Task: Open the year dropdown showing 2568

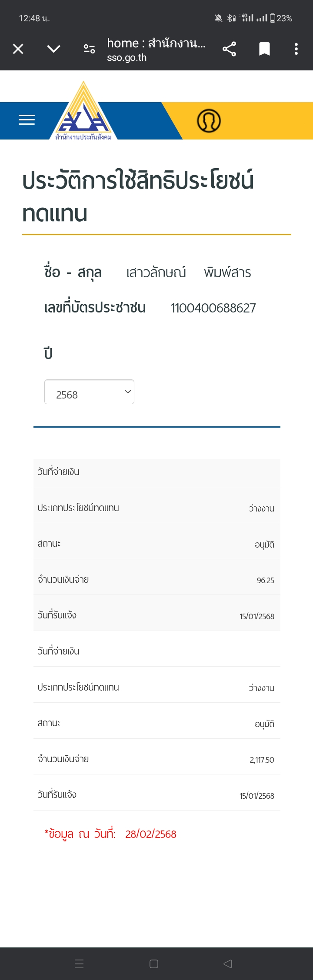Action: coord(89,392)
